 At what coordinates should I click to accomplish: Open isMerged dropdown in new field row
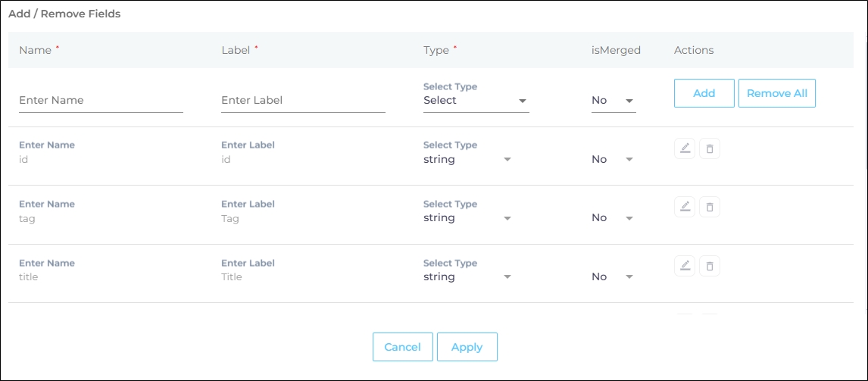[613, 101]
